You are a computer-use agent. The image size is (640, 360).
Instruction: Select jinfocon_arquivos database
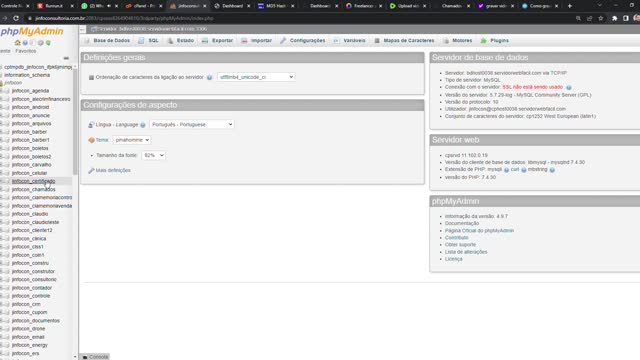[31, 123]
